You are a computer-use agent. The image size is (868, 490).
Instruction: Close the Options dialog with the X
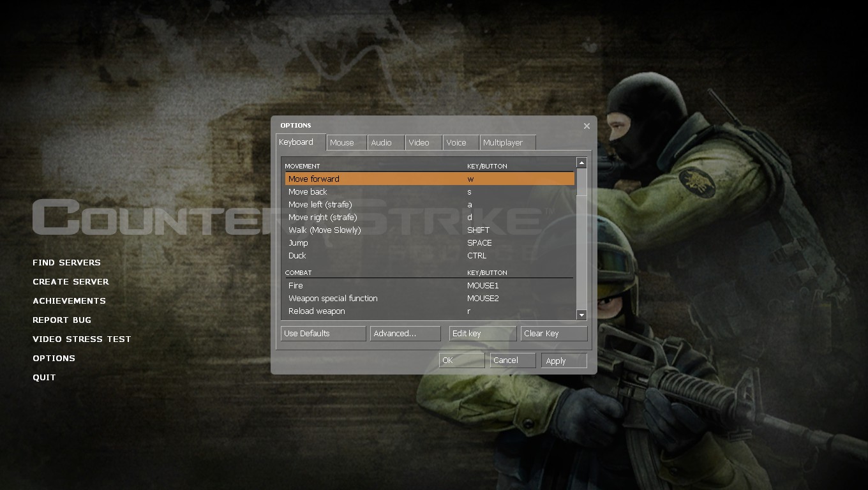587,126
